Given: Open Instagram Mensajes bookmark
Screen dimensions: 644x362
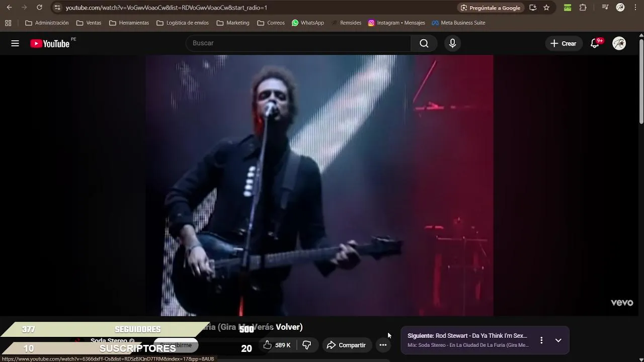Looking at the screenshot, I should [396, 23].
